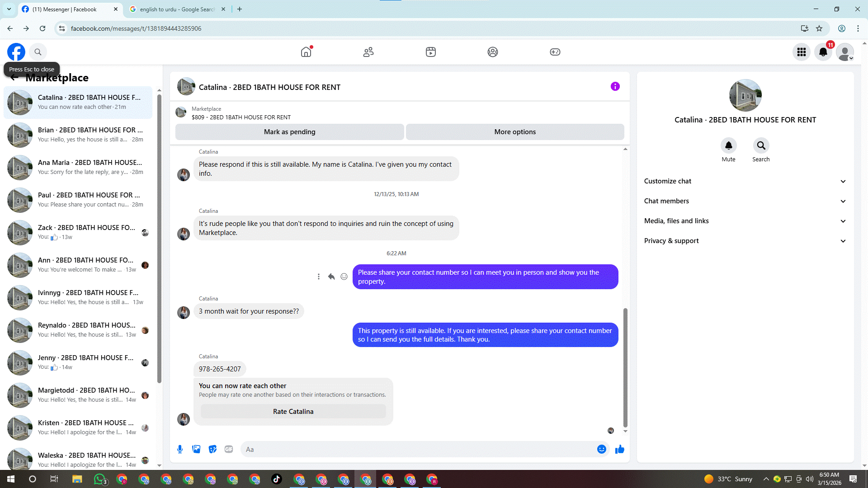Image resolution: width=868 pixels, height=488 pixels.
Task: Click the conversation list scrollbar
Action: [x=159, y=239]
